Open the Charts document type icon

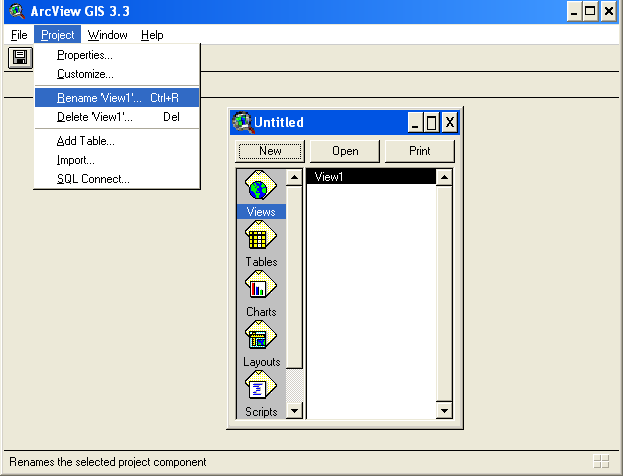[x=261, y=287]
